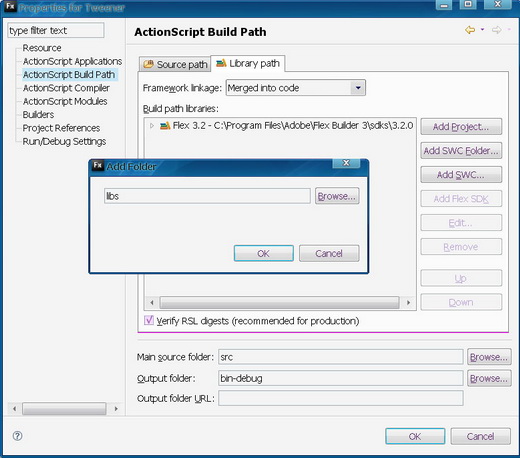Click the Fx icon in Properties title bar
The height and width of the screenshot is (458, 520).
(x=10, y=6)
